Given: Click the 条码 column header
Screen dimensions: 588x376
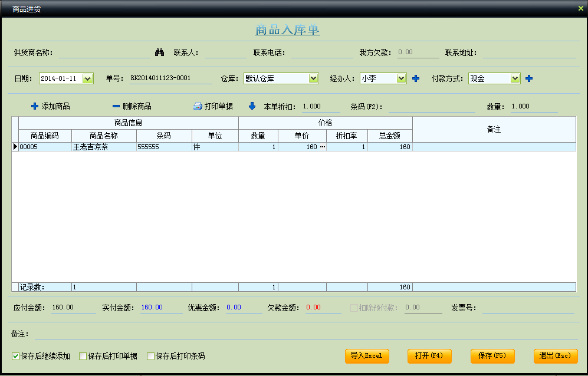Looking at the screenshot, I should pos(164,136).
